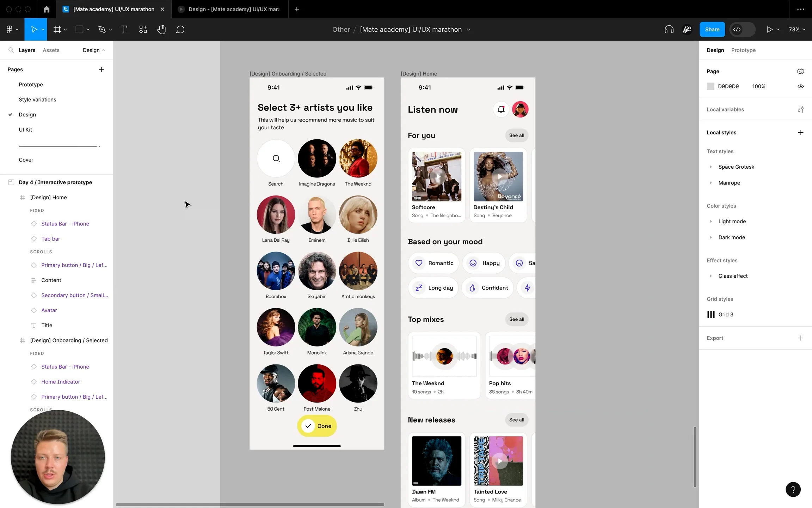
Task: Open the 73% zoom dropdown
Action: (x=797, y=30)
